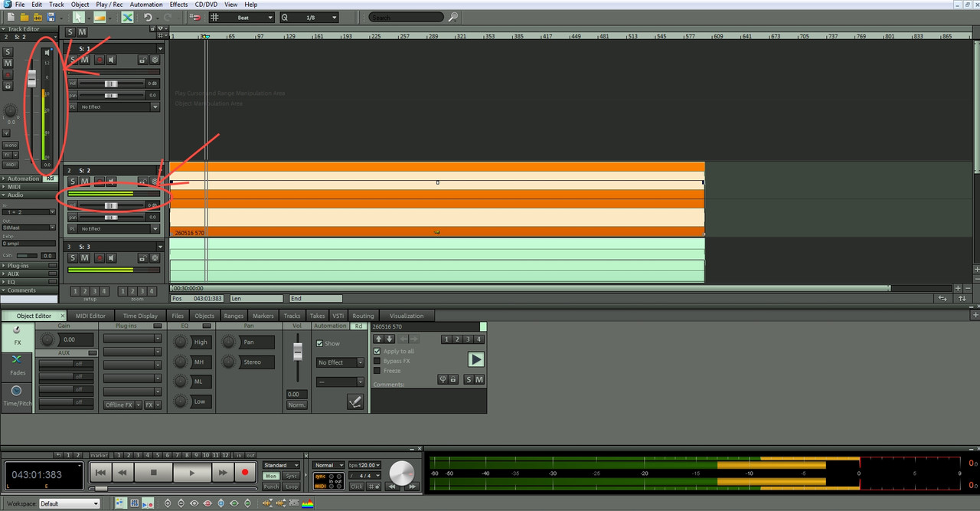This screenshot has height=511, width=980.
Task: Open the Normal record mode dropdown
Action: pos(330,465)
